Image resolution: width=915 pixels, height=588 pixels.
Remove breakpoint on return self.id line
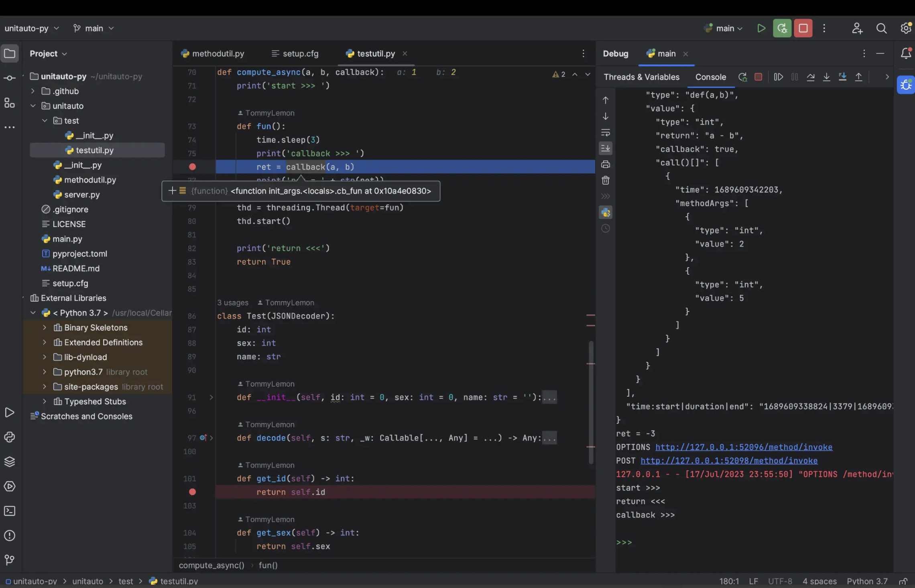(193, 492)
